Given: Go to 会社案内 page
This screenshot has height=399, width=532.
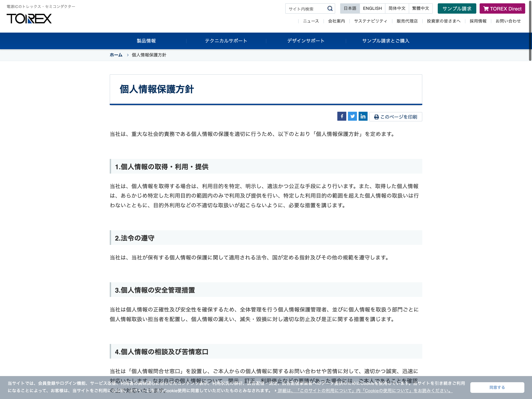Looking at the screenshot, I should 336,21.
